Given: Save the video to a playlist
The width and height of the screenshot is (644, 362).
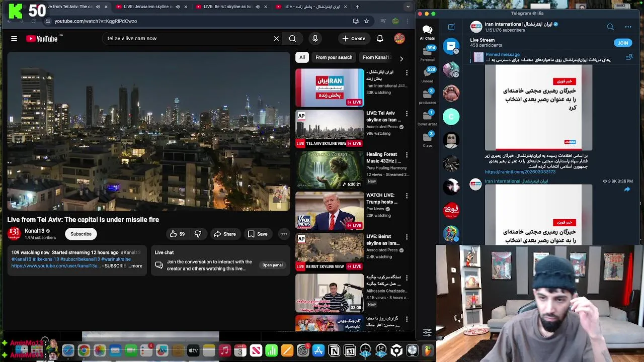Looking at the screenshot, I should tap(257, 234).
